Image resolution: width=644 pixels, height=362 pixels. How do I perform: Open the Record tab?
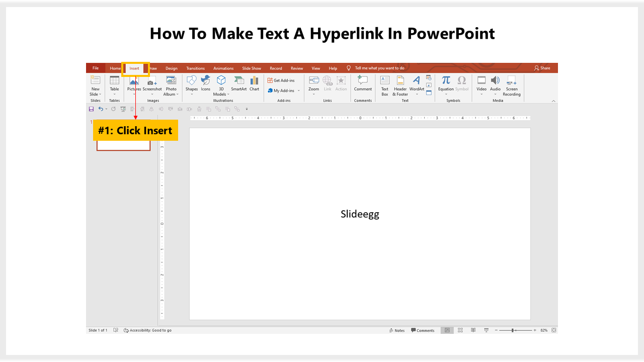pyautogui.click(x=276, y=68)
